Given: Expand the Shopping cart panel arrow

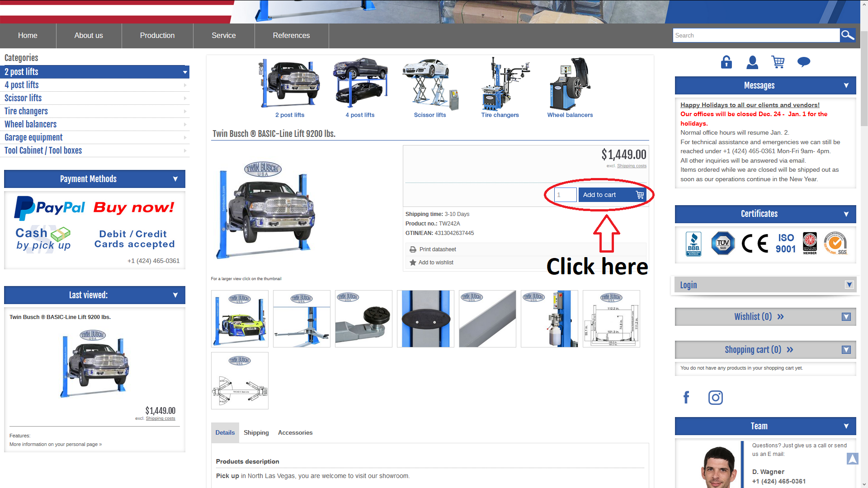Looking at the screenshot, I should pyautogui.click(x=846, y=350).
